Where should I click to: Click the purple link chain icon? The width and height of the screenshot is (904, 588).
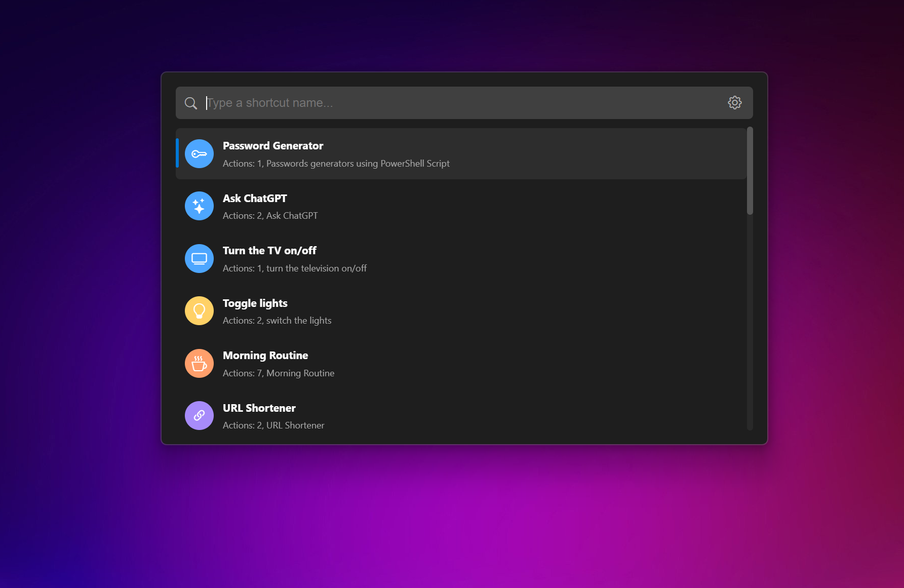coord(199,416)
